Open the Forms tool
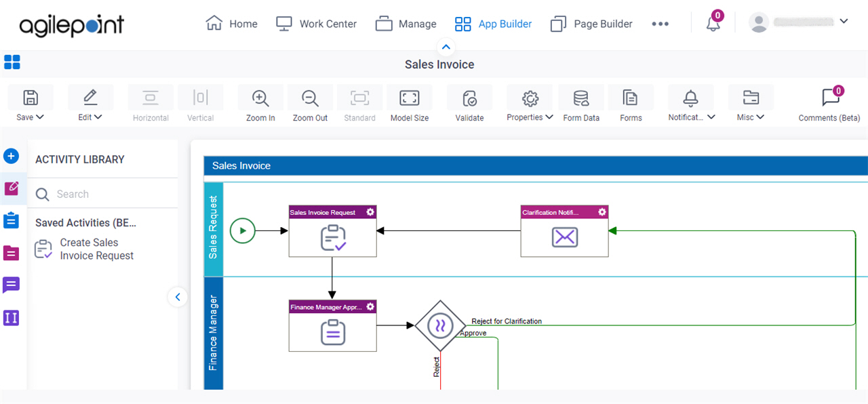868x404 pixels. (x=631, y=105)
